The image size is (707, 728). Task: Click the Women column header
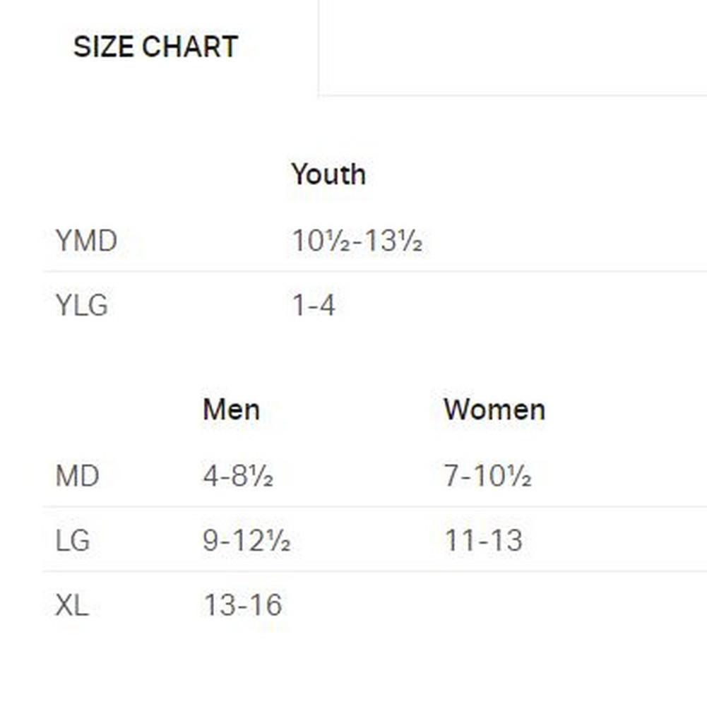(494, 410)
